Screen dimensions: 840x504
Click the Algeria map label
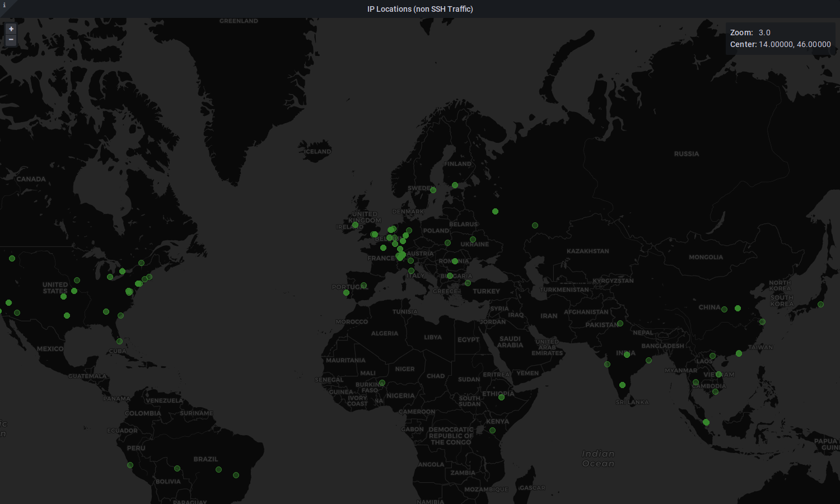pyautogui.click(x=385, y=333)
